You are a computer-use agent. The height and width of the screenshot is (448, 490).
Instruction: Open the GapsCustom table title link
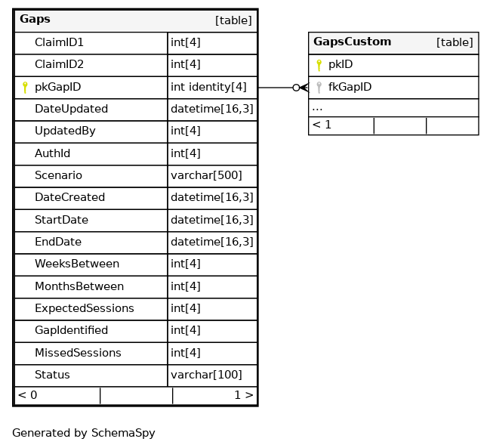(x=352, y=42)
